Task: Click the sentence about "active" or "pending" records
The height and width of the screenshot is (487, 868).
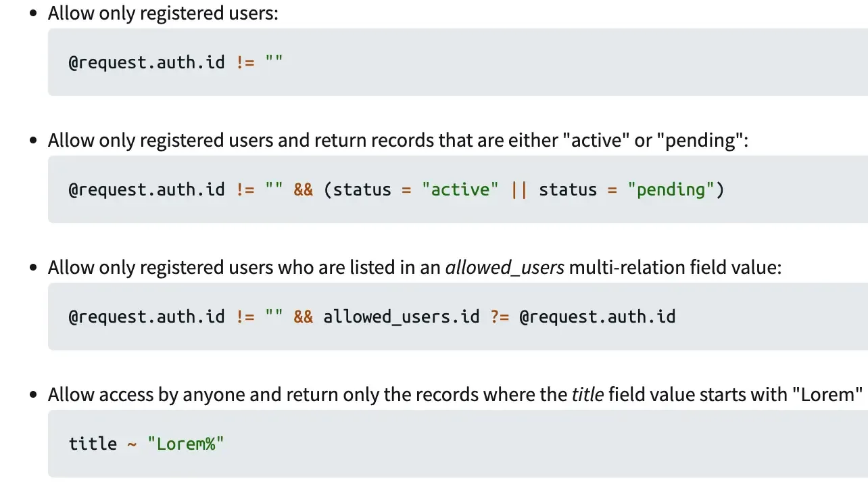Action: tap(399, 141)
